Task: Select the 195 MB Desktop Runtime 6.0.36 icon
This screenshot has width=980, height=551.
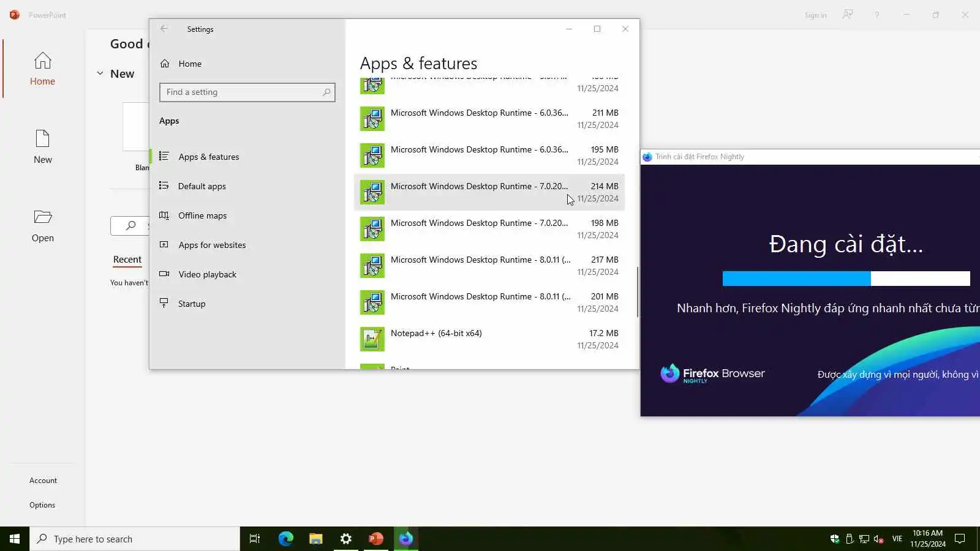Action: pyautogui.click(x=372, y=156)
